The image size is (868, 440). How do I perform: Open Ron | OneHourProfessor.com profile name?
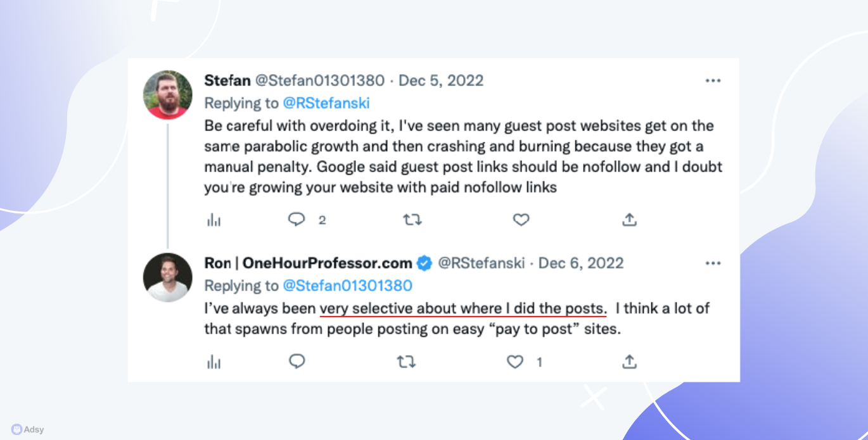(309, 263)
